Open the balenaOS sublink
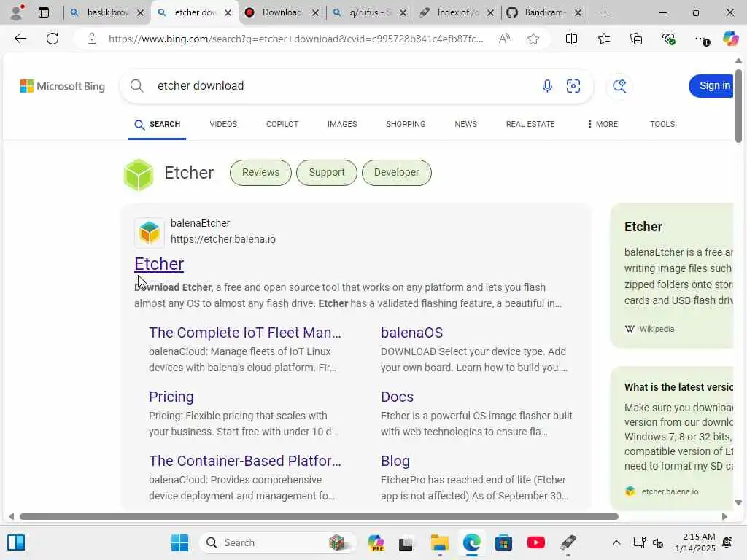747x560 pixels. point(411,332)
